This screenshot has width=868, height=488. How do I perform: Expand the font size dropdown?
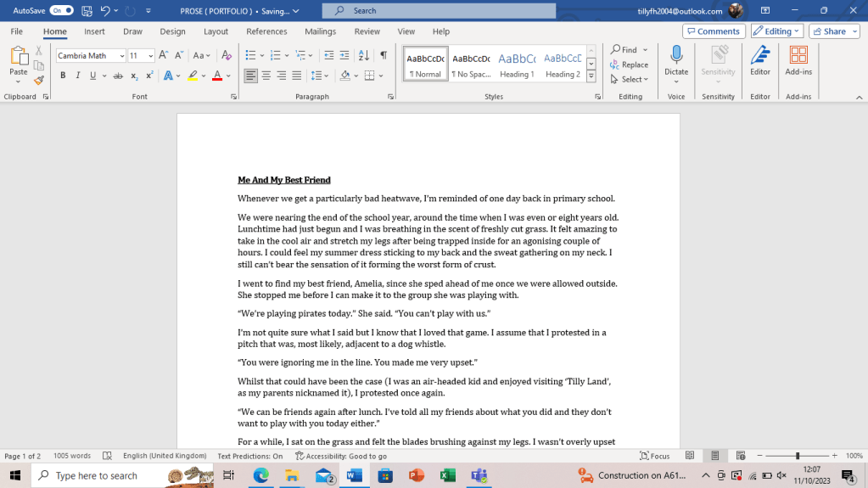151,56
